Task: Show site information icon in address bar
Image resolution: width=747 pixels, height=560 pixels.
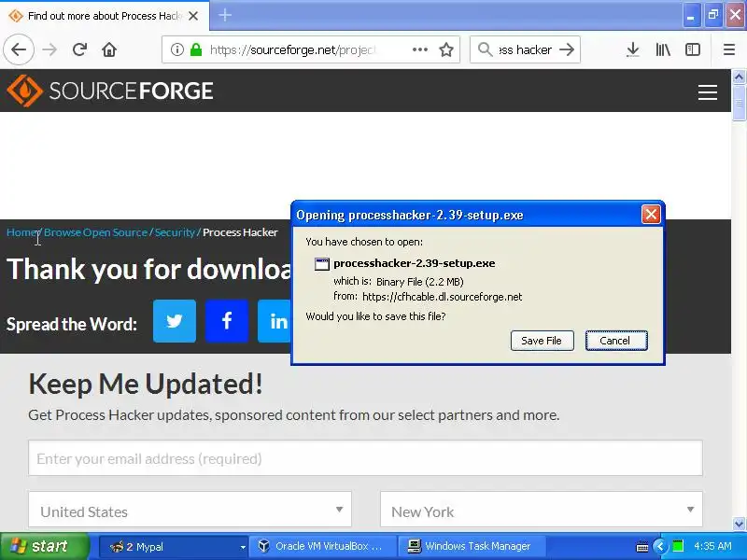Action: coord(176,49)
